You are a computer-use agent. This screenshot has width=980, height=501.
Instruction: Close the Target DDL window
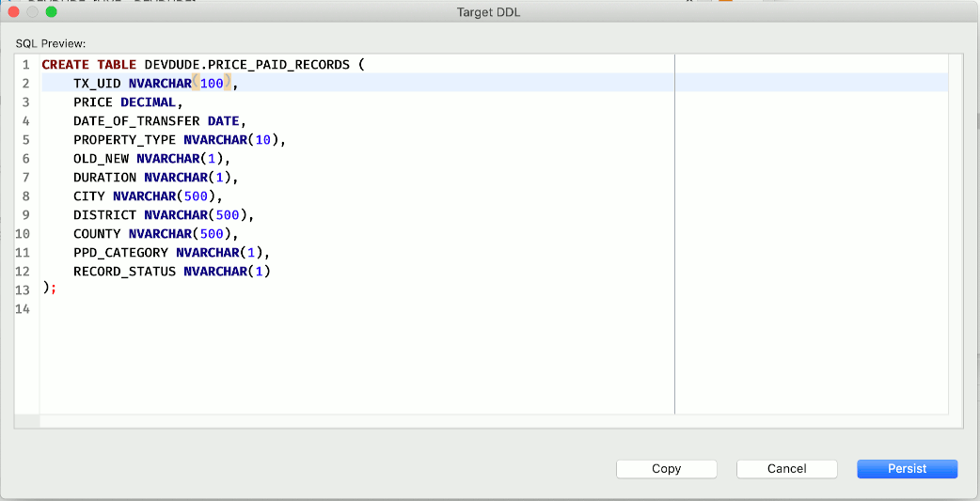coord(13,12)
